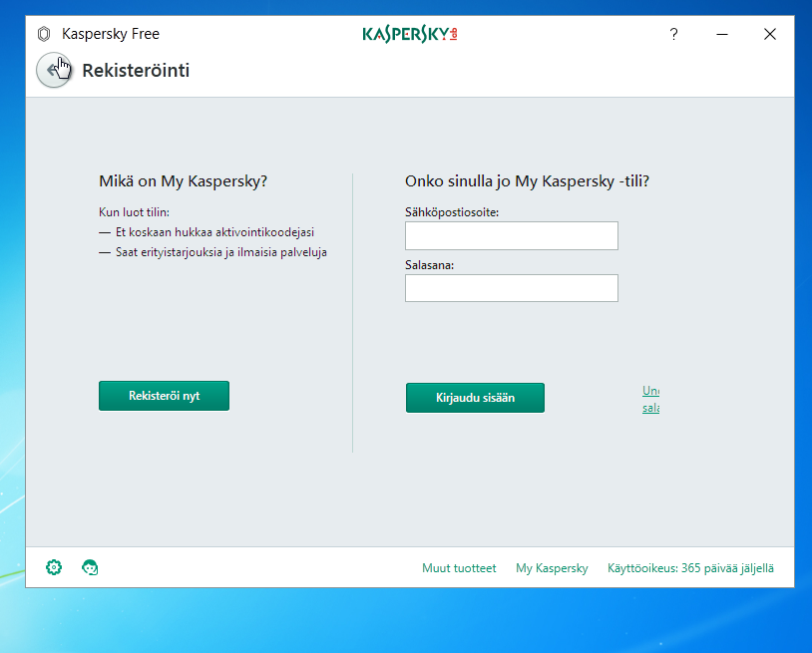Click heading Onko sinulla jo My Kaspersky -tili?

(x=527, y=181)
